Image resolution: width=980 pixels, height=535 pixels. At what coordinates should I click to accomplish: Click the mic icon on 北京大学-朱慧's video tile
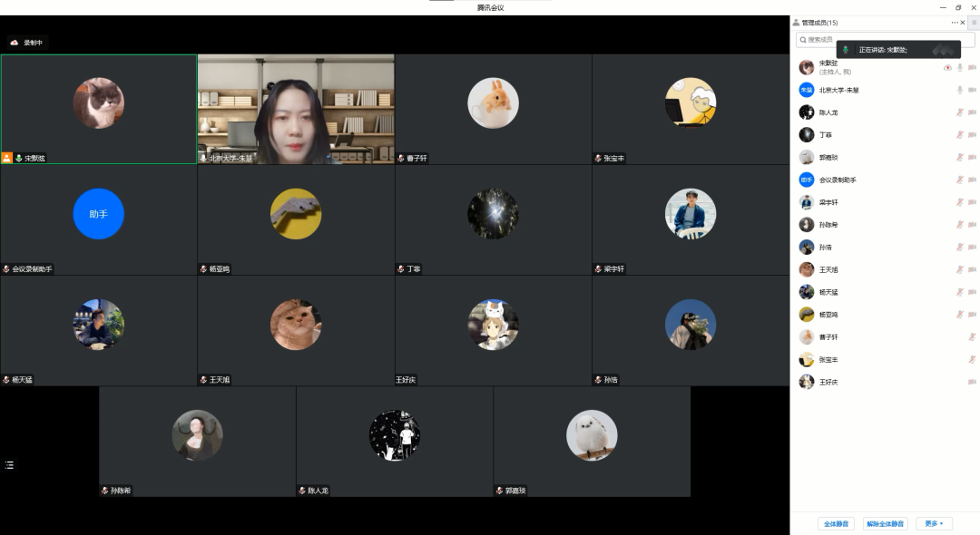(203, 158)
